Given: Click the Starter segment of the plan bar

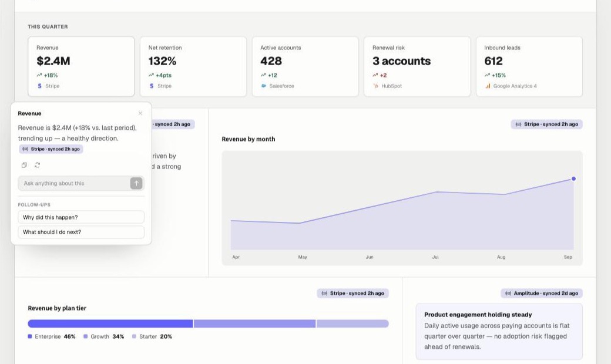Looking at the screenshot, I should click(352, 323).
